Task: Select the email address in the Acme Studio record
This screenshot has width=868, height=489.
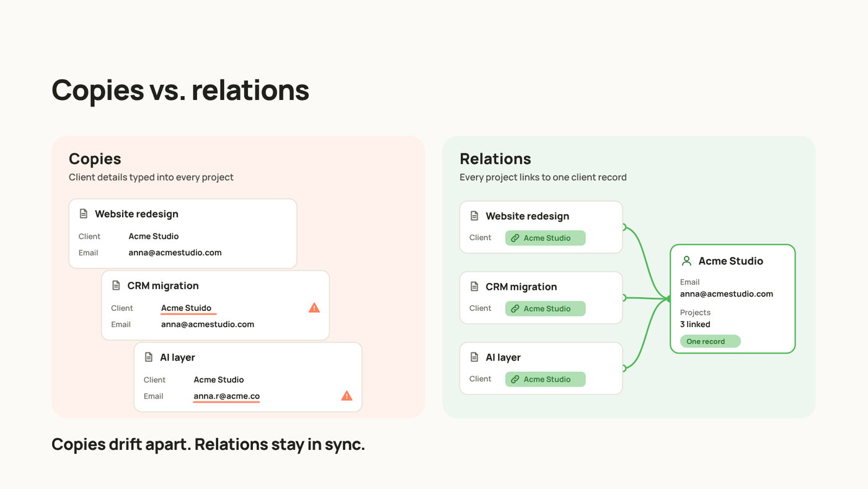Action: (727, 294)
